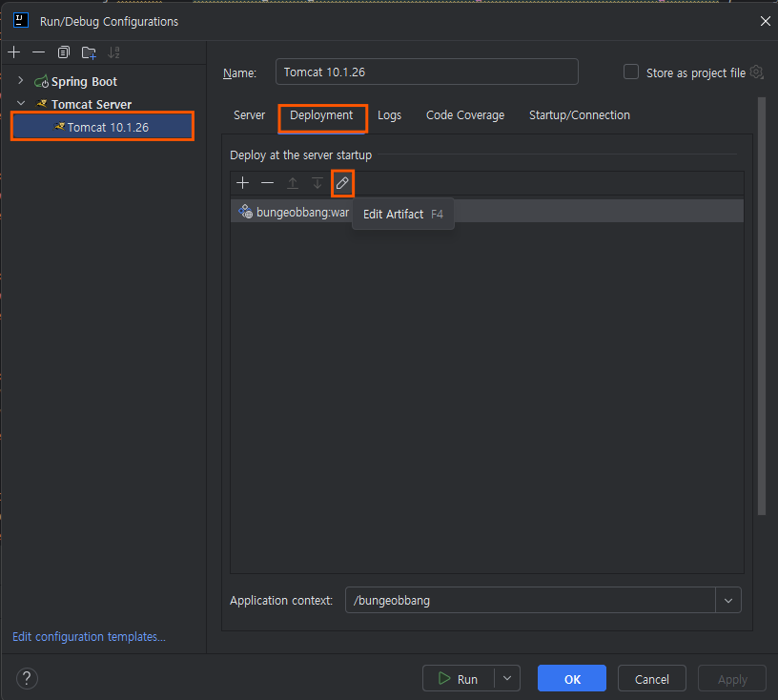Switch to the Deployment tab
The image size is (778, 700).
click(321, 115)
